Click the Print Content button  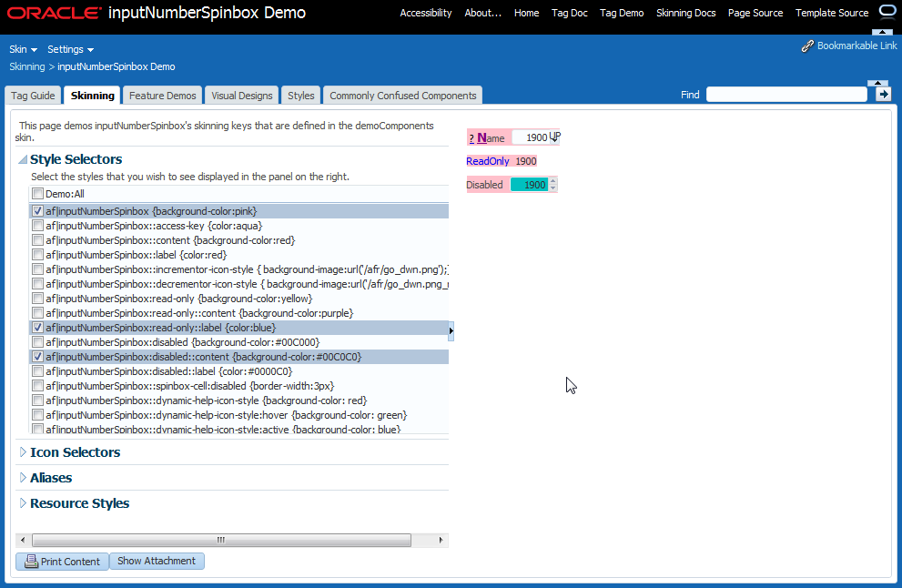click(x=62, y=561)
